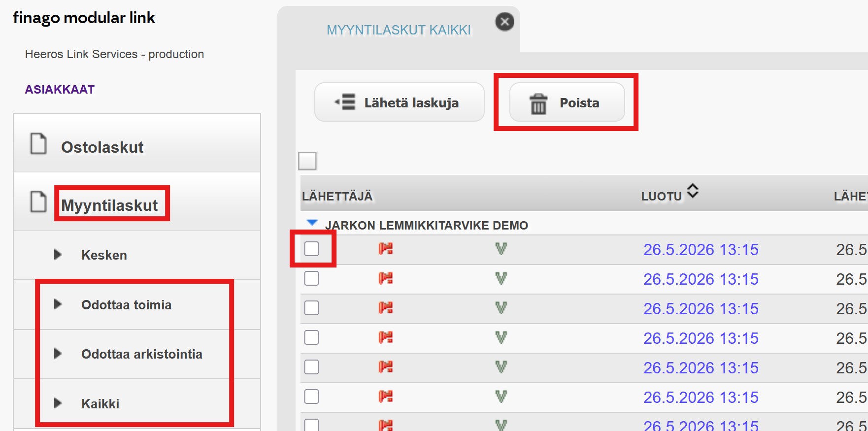Image resolution: width=868 pixels, height=431 pixels.
Task: Click the list icon on Lähetä laskuja
Action: click(345, 102)
